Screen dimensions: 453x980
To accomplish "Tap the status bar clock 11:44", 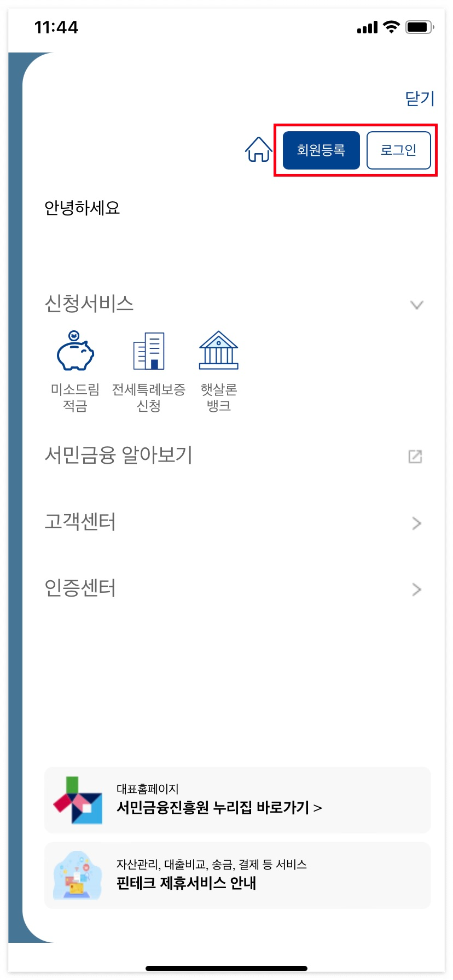I will click(56, 27).
